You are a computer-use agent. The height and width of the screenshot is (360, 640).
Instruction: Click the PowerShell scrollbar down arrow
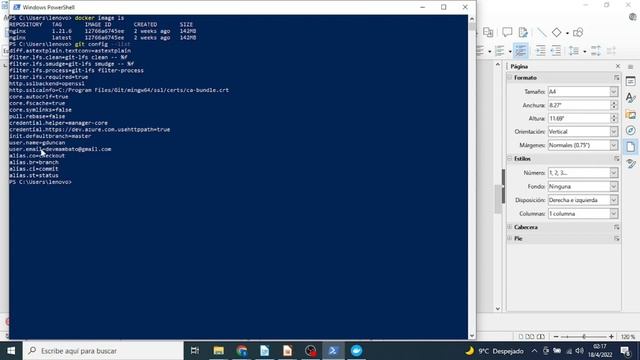tap(472, 336)
